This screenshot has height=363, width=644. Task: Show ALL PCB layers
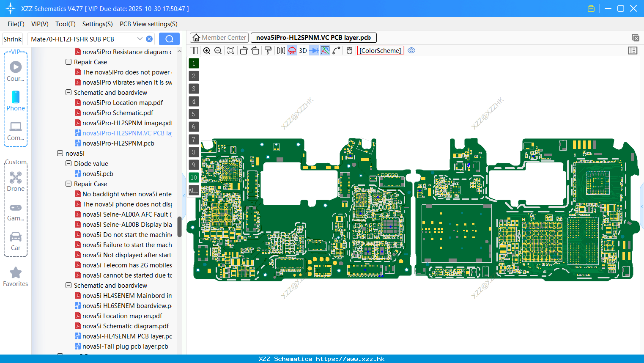(194, 190)
